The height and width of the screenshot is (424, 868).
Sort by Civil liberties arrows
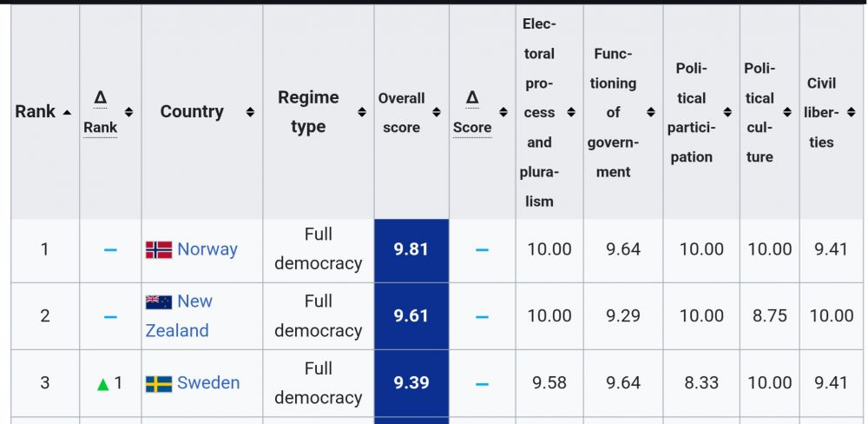click(851, 112)
